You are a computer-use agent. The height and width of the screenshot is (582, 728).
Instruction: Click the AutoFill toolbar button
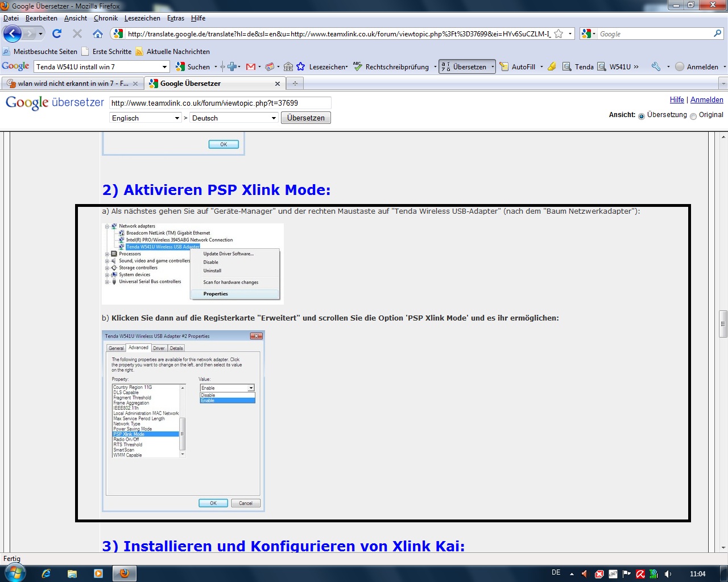pyautogui.click(x=518, y=66)
